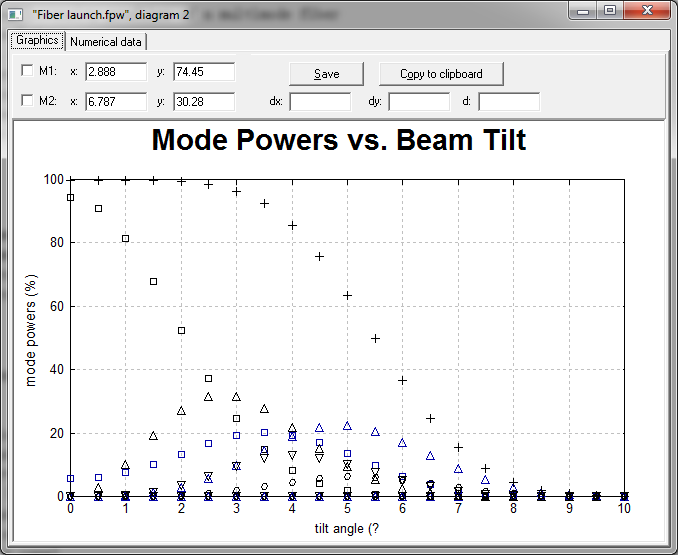
Task: Click the mode powers (%) axis label
Action: coord(31,330)
